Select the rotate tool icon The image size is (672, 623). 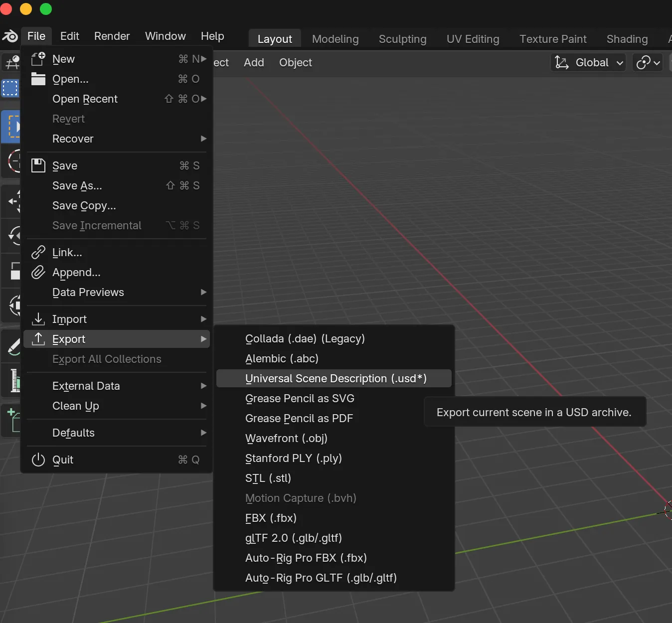click(12, 235)
